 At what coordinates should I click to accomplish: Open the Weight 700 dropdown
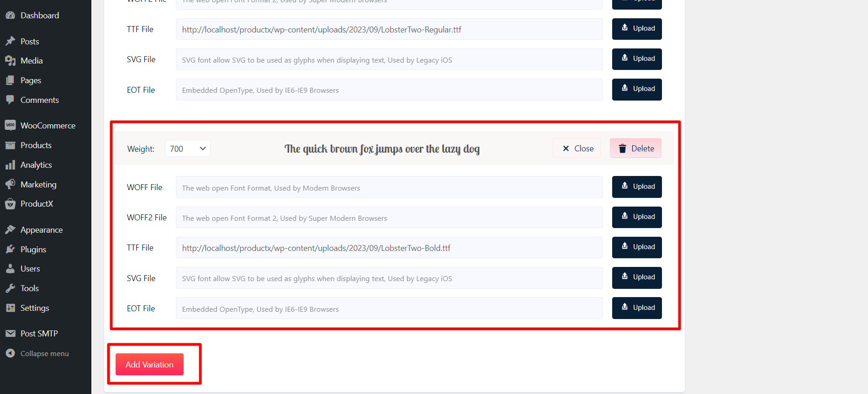187,149
